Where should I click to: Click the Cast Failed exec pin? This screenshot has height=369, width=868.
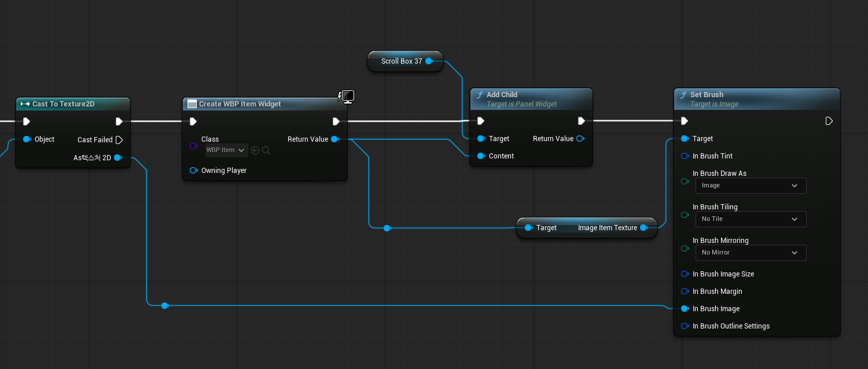tap(119, 140)
